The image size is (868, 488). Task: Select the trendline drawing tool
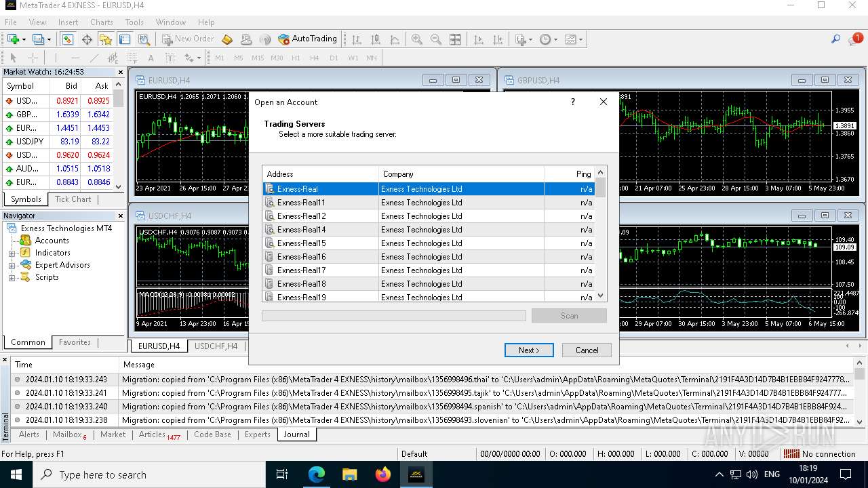[94, 58]
